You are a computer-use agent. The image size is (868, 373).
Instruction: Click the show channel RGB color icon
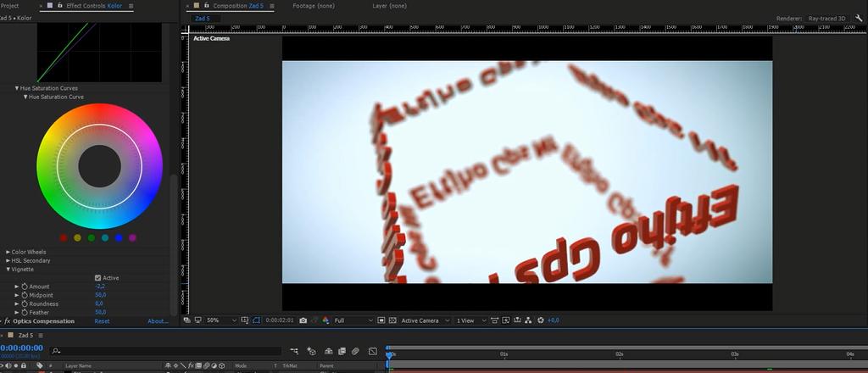pos(325,320)
